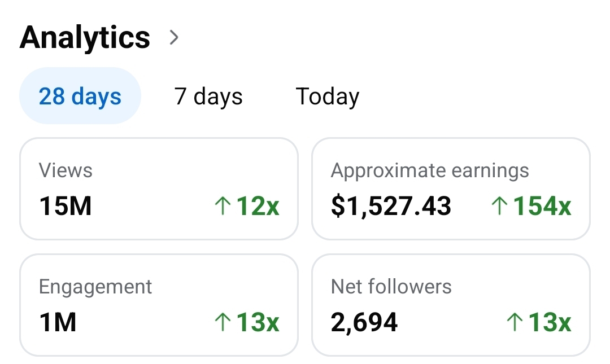Tap the 12x views growth indicator

pos(258,207)
